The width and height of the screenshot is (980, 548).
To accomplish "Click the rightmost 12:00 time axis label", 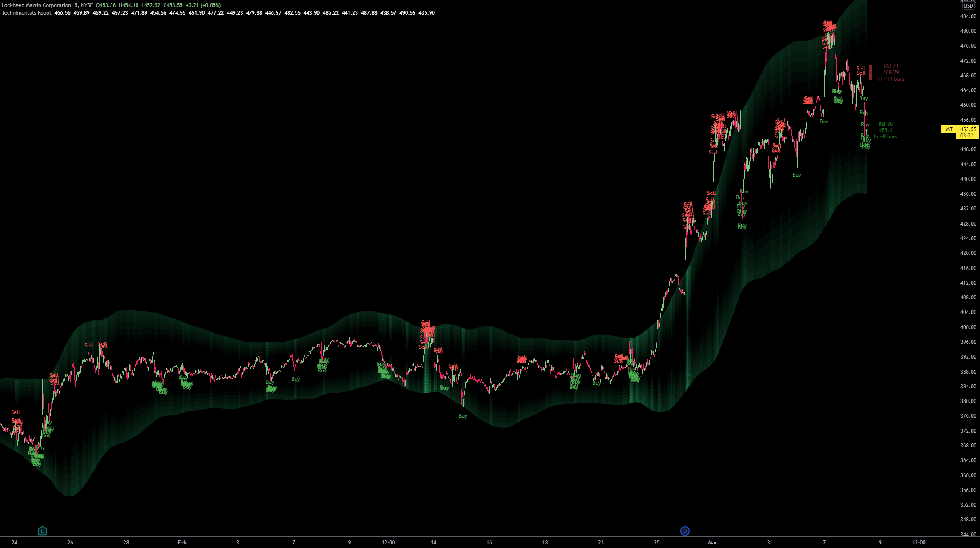I will click(x=919, y=542).
